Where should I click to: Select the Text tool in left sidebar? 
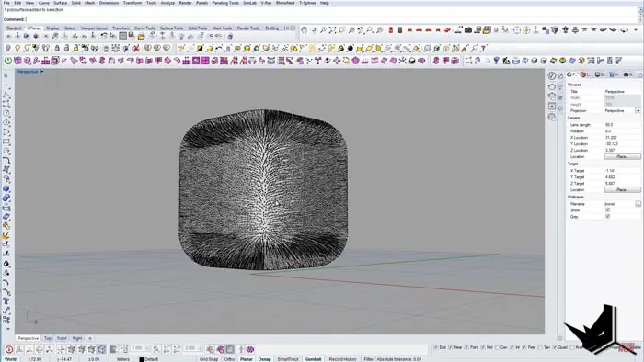pyautogui.click(x=6, y=301)
